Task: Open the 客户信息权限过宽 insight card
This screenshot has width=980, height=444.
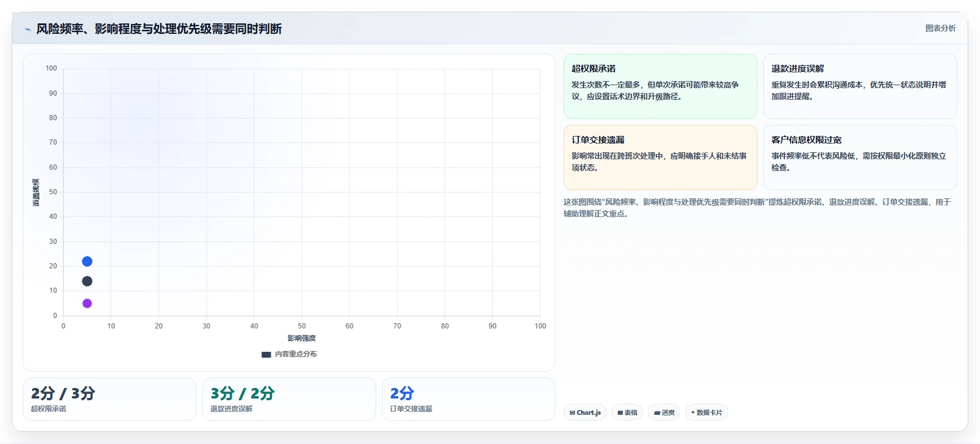Action: [x=860, y=158]
